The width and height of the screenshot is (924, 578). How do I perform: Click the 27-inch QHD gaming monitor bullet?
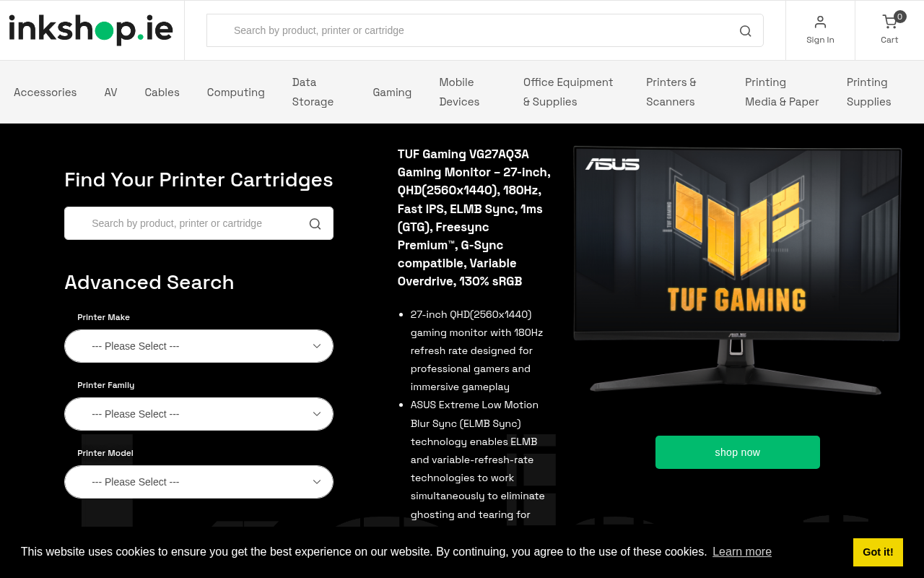tap(477, 350)
